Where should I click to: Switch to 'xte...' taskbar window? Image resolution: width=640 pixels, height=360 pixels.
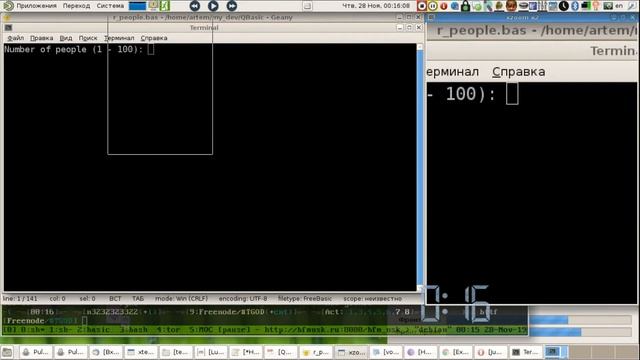click(140, 352)
